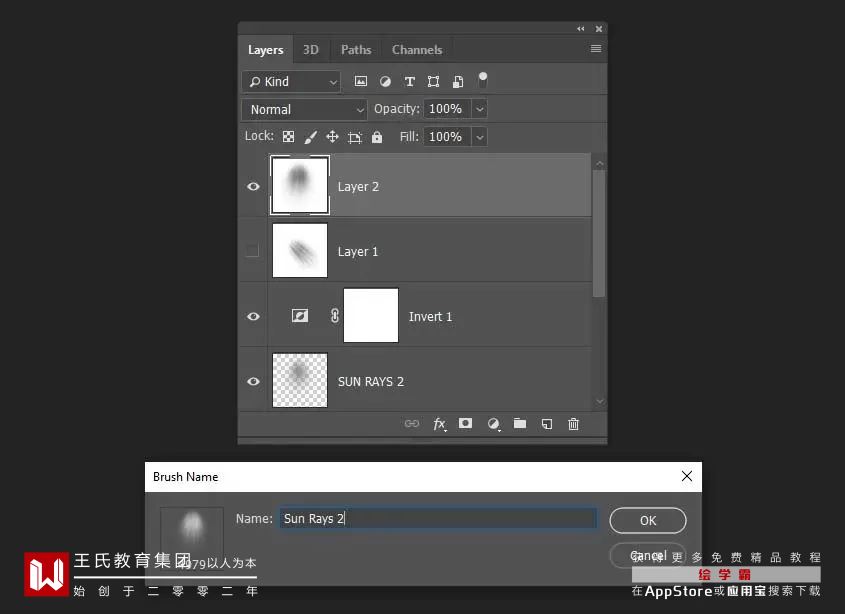845x614 pixels.
Task: Open the Fill slider dropdown arrow
Action: (x=480, y=137)
